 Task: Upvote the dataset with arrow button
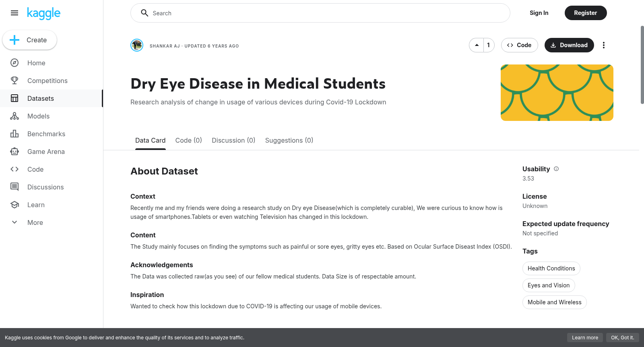coord(477,45)
